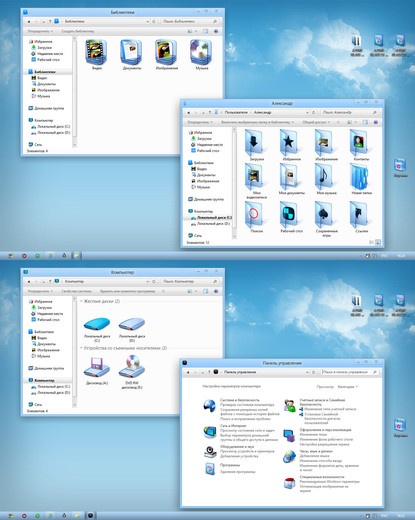Click Добавление языка link in Панель управления
415x520 pixels.
(314, 456)
